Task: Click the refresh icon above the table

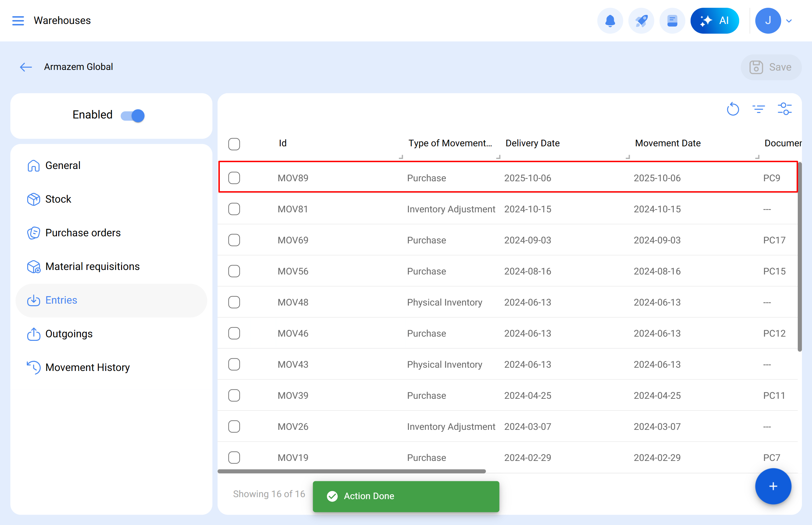Action: [733, 109]
